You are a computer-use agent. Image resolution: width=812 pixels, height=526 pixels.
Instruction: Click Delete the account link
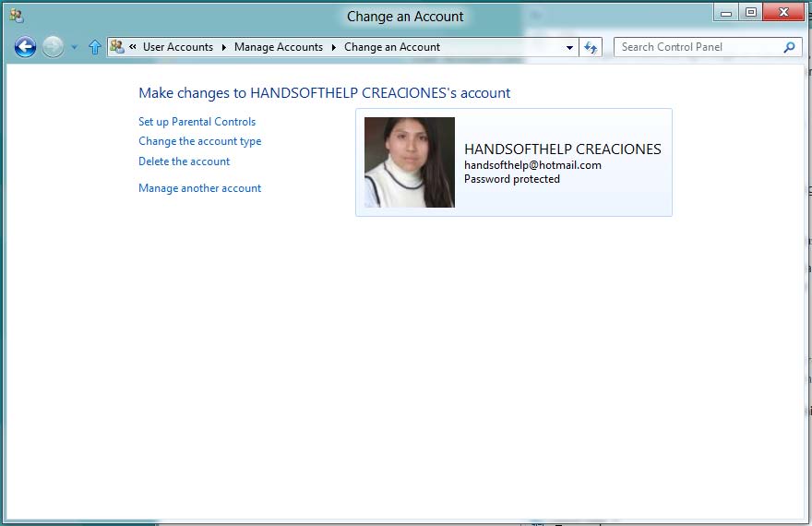(x=184, y=161)
